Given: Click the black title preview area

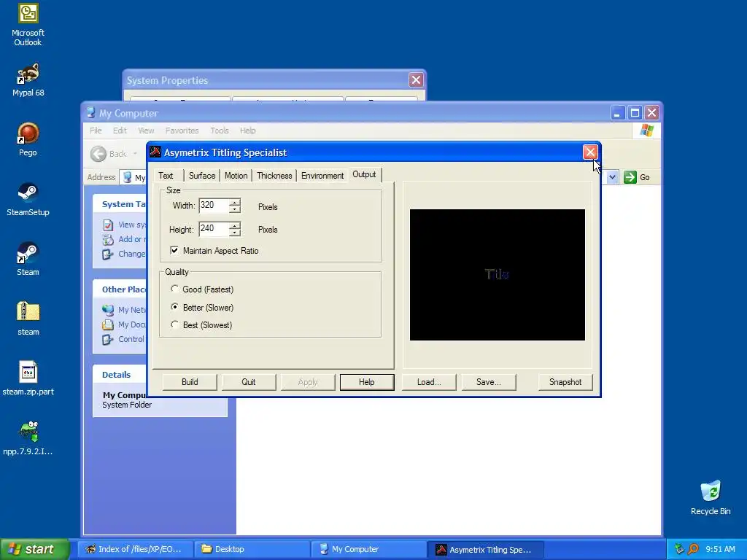Looking at the screenshot, I should (498, 275).
